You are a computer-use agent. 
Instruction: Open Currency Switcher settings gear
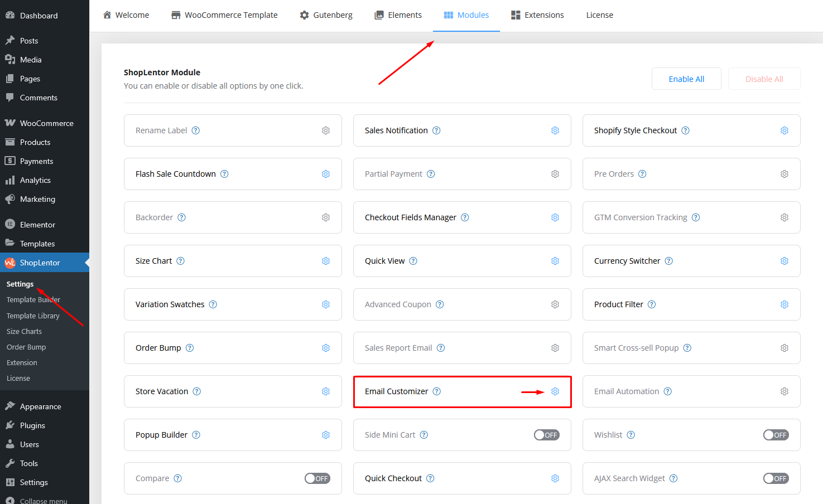pos(784,261)
